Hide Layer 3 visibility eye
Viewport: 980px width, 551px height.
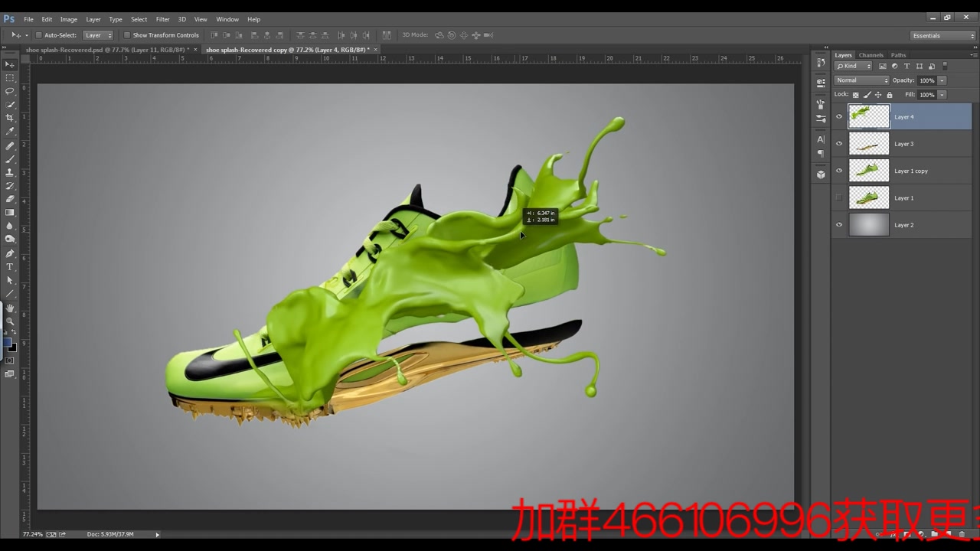(x=839, y=144)
